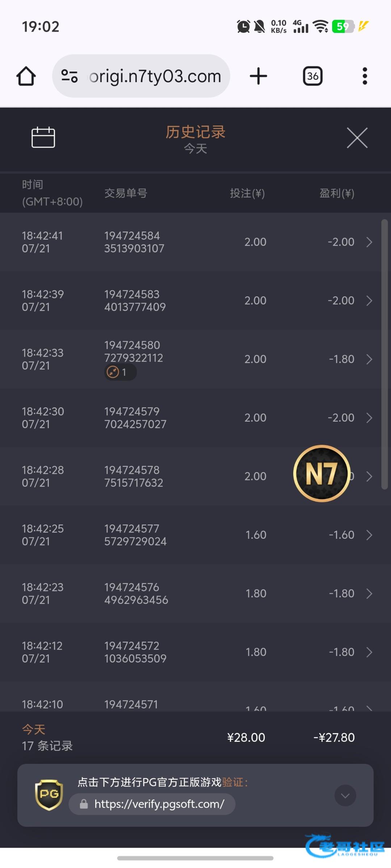
Task: Tap the PG shield logo
Action: click(49, 795)
